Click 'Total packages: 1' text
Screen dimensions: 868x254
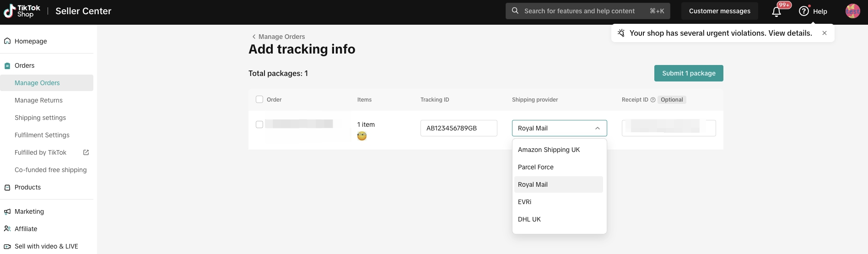[278, 73]
